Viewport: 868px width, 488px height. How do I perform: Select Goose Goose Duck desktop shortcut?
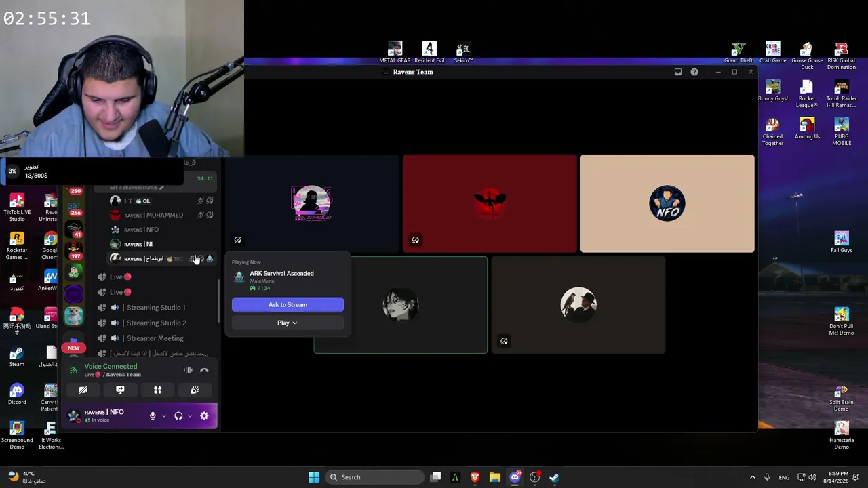(807, 56)
